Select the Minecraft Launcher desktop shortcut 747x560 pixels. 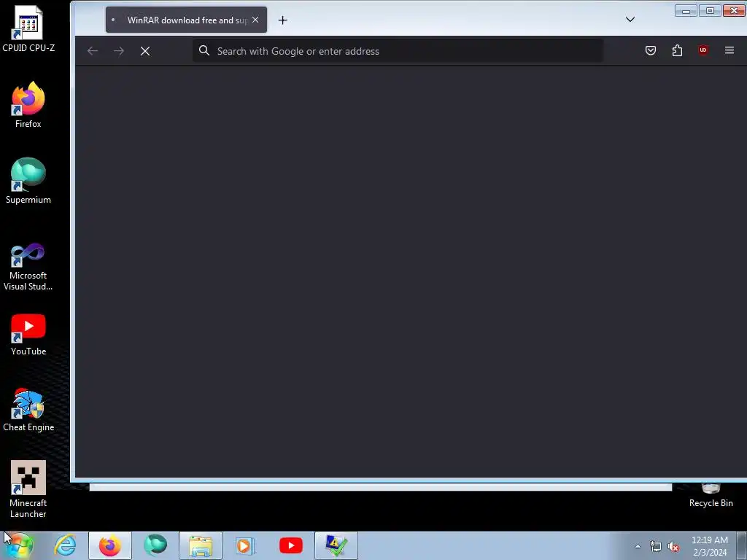click(28, 489)
